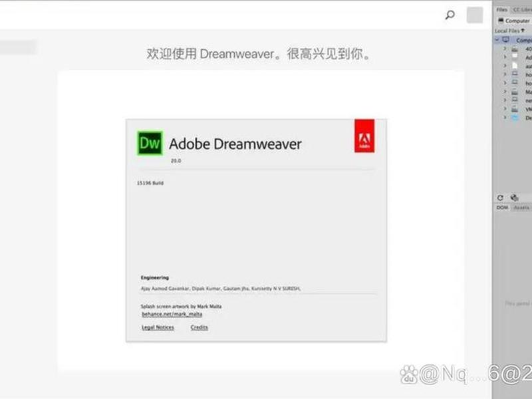Switch to the DOM tab
The width and height of the screenshot is (532, 399).
[x=502, y=207]
